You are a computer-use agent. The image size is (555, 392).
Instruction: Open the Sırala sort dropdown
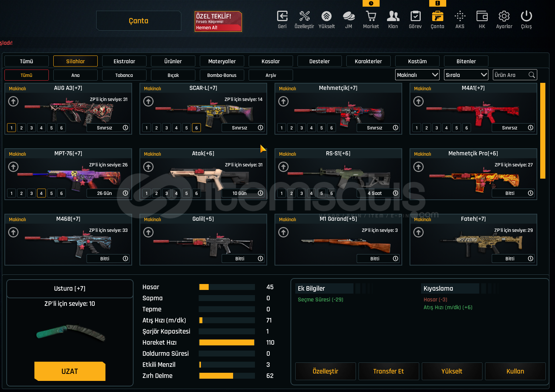[x=466, y=75]
